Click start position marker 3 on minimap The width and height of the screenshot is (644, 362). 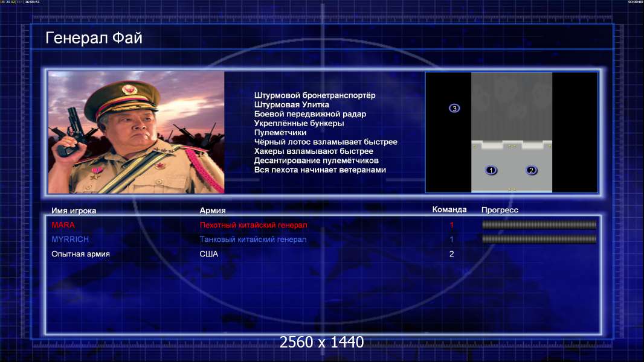tap(454, 109)
